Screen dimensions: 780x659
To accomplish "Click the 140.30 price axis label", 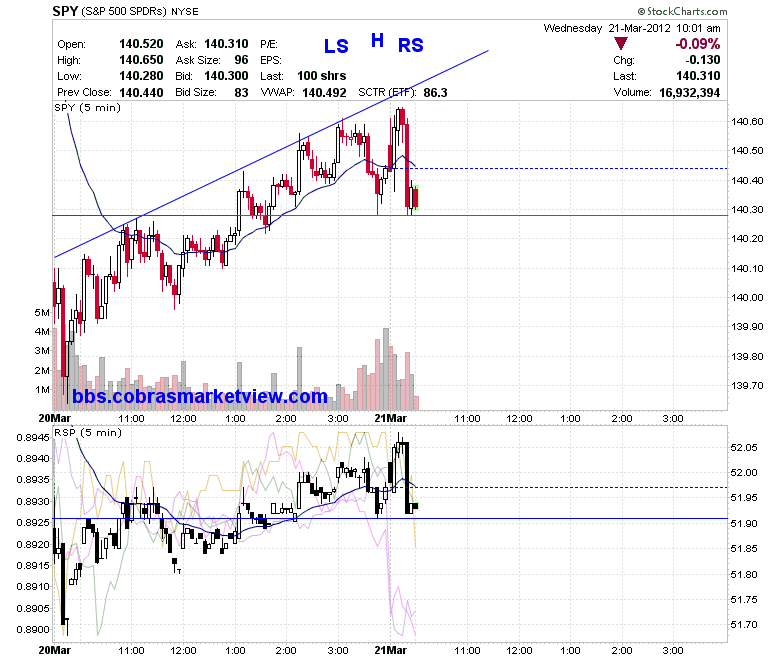I will pyautogui.click(x=747, y=209).
